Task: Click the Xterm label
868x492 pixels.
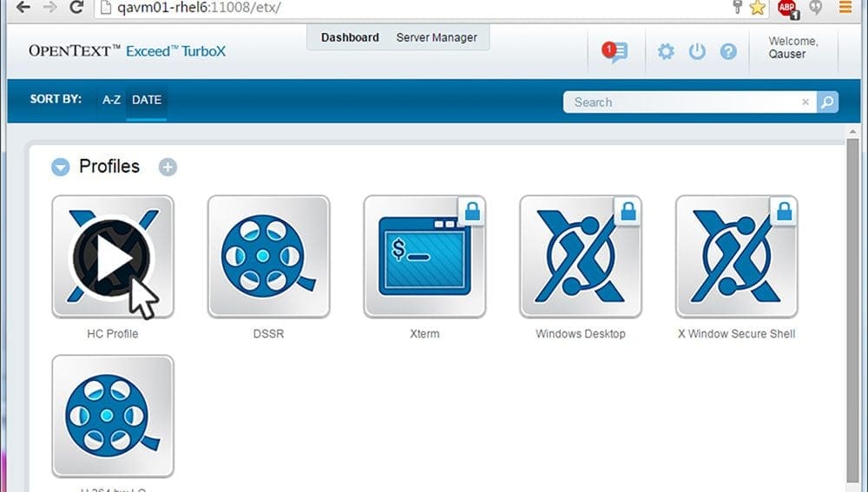Action: [x=424, y=334]
